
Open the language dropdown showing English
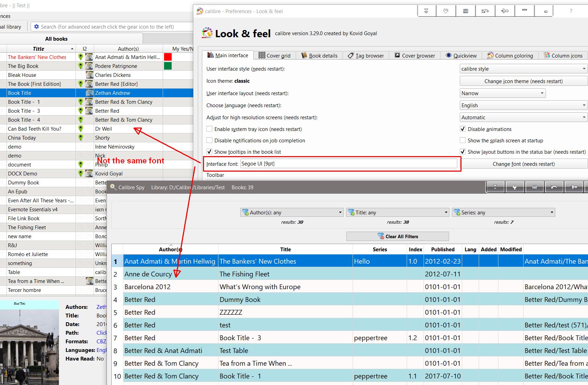pyautogui.click(x=524, y=105)
